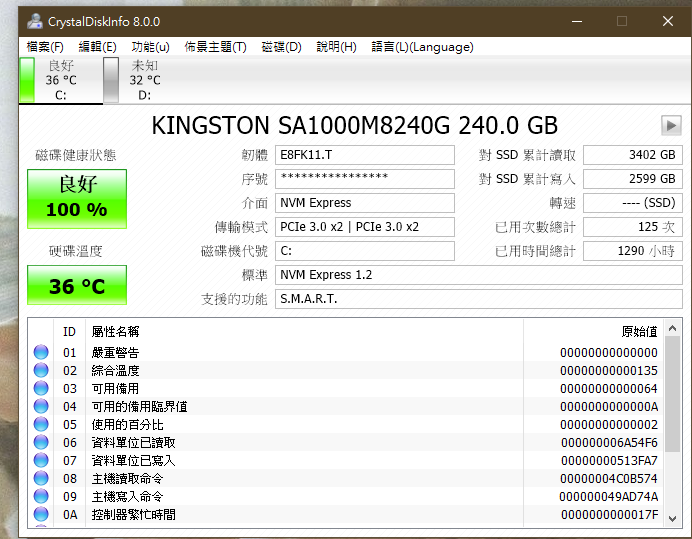Click the power on count value 125 次

pos(632,227)
